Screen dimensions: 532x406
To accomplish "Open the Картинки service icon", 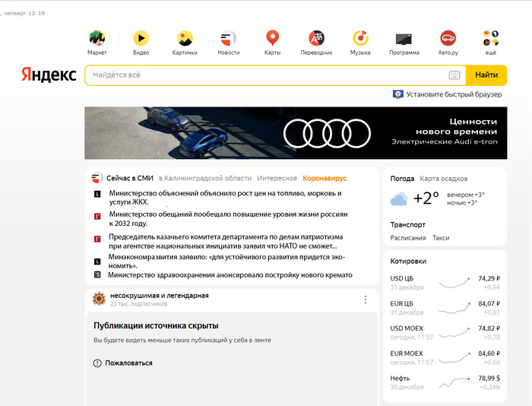I will pyautogui.click(x=185, y=39).
